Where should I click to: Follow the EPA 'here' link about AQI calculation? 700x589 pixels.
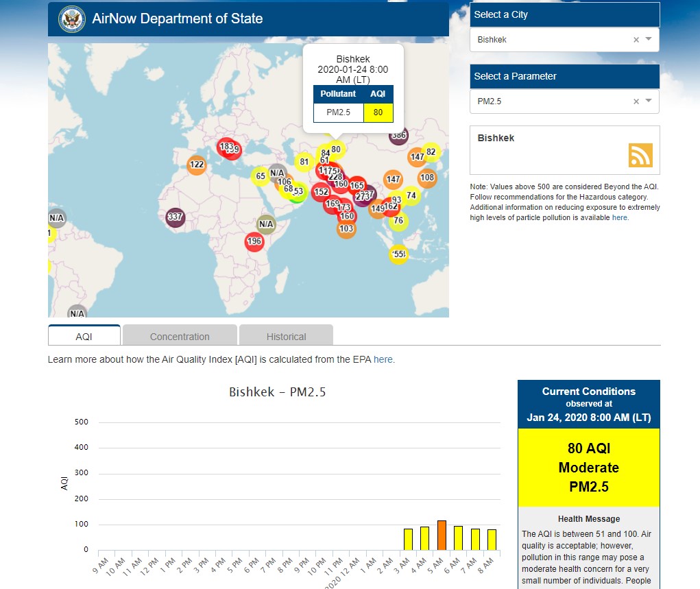(x=383, y=359)
